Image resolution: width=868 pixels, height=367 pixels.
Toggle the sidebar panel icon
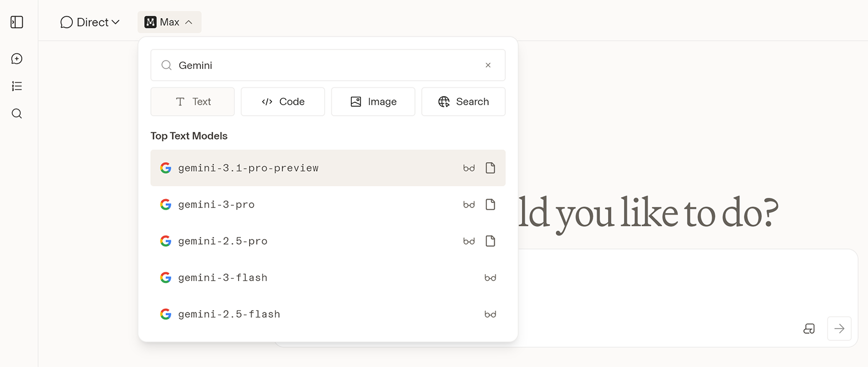17,22
